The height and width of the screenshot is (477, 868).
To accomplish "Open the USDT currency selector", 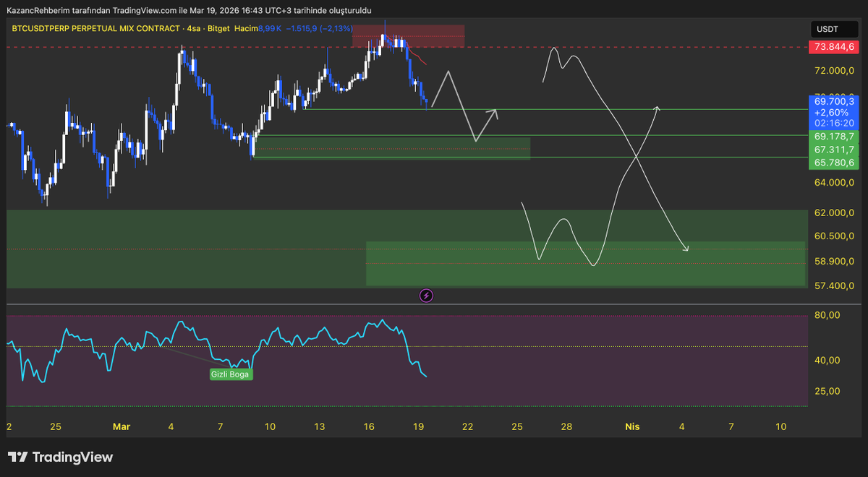I will pos(833,28).
